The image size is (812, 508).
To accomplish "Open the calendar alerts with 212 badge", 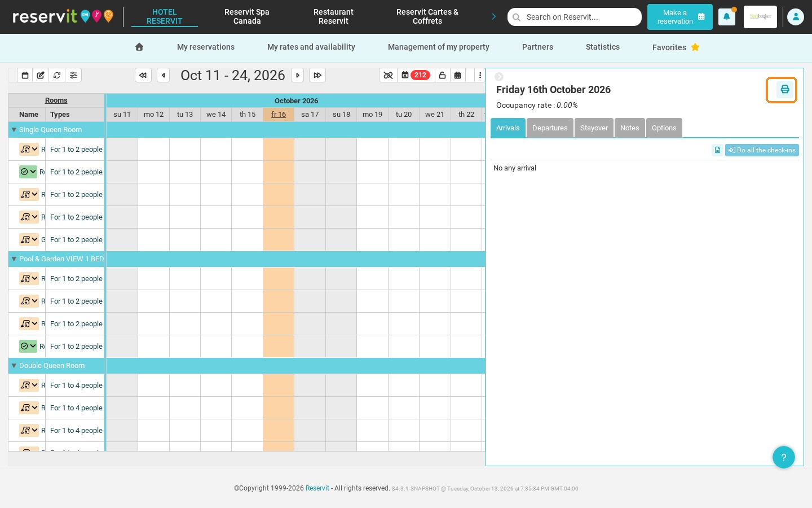I will tap(416, 75).
